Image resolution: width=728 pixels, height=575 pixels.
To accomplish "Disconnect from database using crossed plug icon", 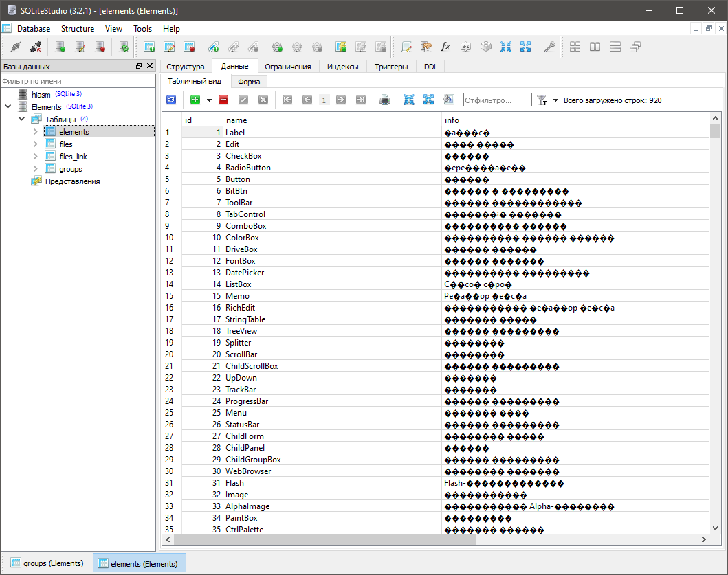I will click(36, 47).
